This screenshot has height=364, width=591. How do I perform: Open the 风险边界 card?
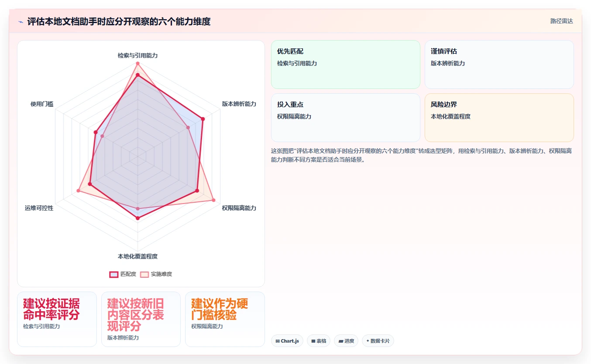click(499, 118)
